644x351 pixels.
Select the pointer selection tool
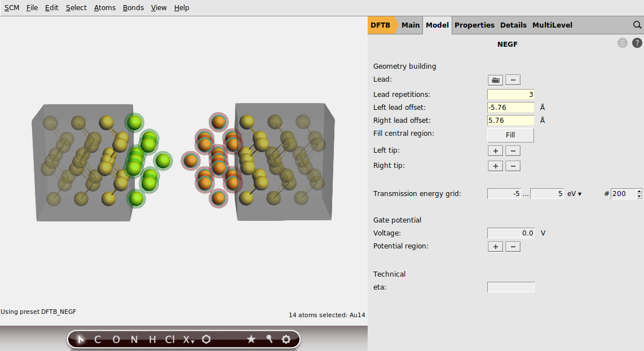[x=80, y=339]
